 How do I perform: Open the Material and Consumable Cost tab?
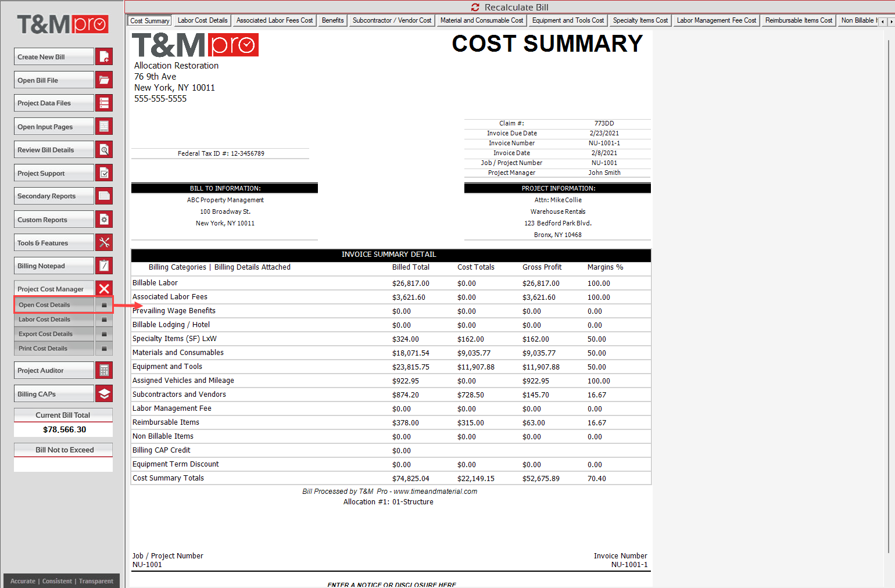[x=482, y=20]
